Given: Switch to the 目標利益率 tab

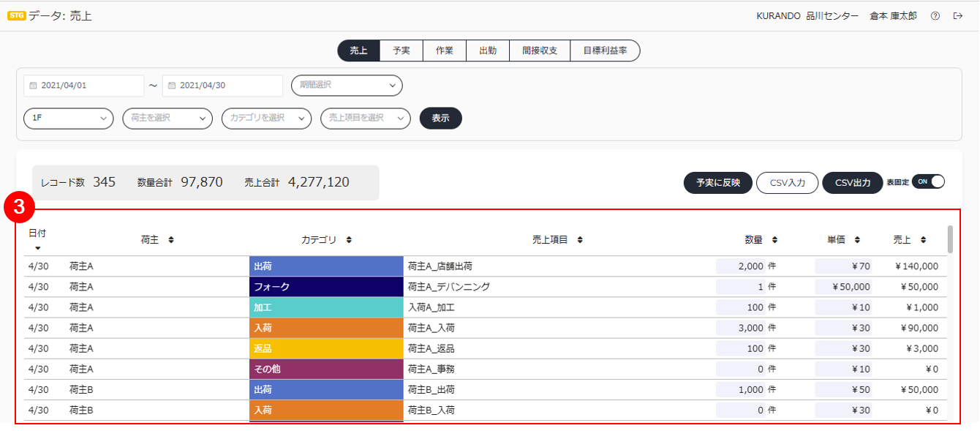Looking at the screenshot, I should [605, 50].
